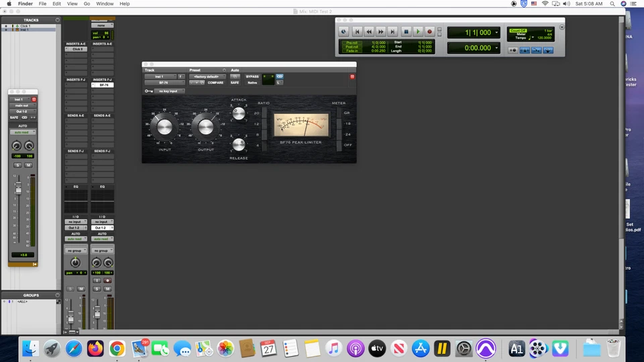The height and width of the screenshot is (362, 644).
Task: Click the red target button in the Inst 1 output window
Action: pyautogui.click(x=34, y=99)
